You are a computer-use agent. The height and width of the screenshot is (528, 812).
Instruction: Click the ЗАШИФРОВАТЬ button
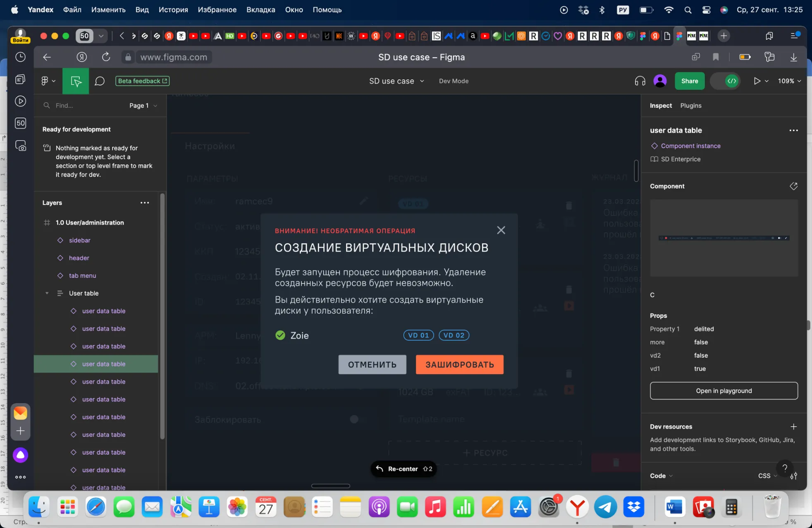click(460, 365)
